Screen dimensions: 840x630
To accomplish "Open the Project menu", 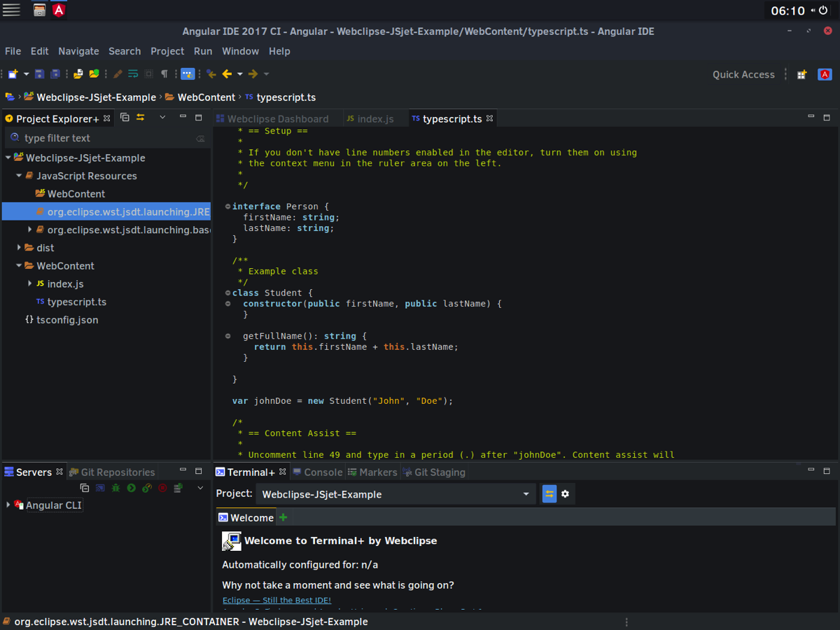I will (x=167, y=51).
